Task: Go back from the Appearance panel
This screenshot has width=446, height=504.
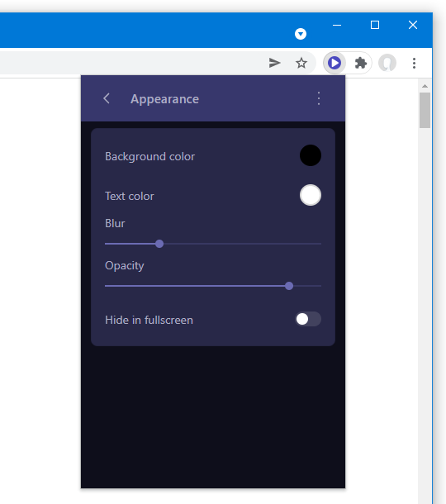Action: pos(107,98)
